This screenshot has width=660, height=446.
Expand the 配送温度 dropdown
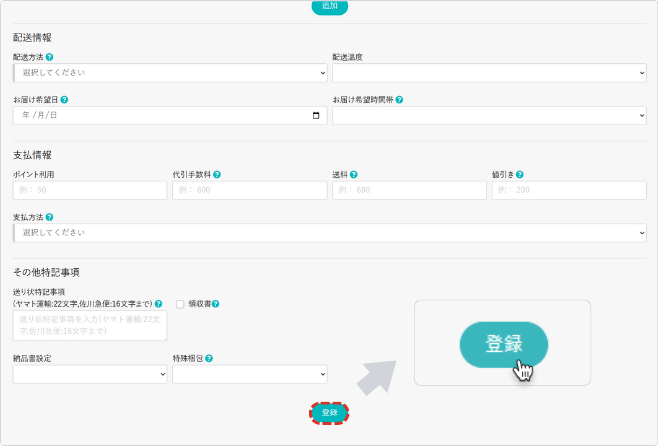click(x=489, y=73)
